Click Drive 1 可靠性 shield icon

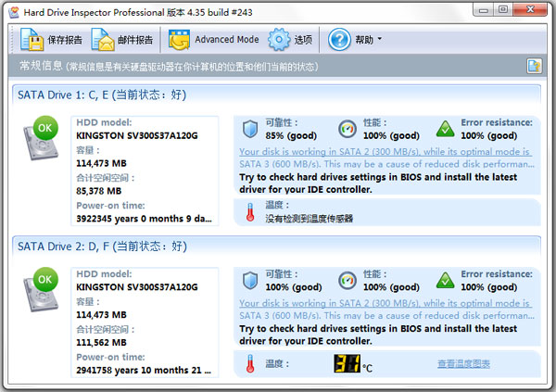249,129
